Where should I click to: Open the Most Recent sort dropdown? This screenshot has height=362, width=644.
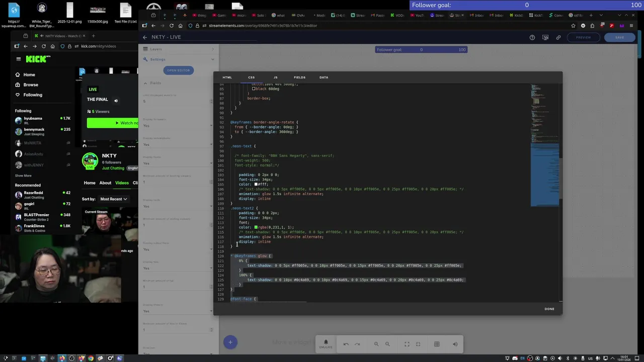click(x=113, y=199)
